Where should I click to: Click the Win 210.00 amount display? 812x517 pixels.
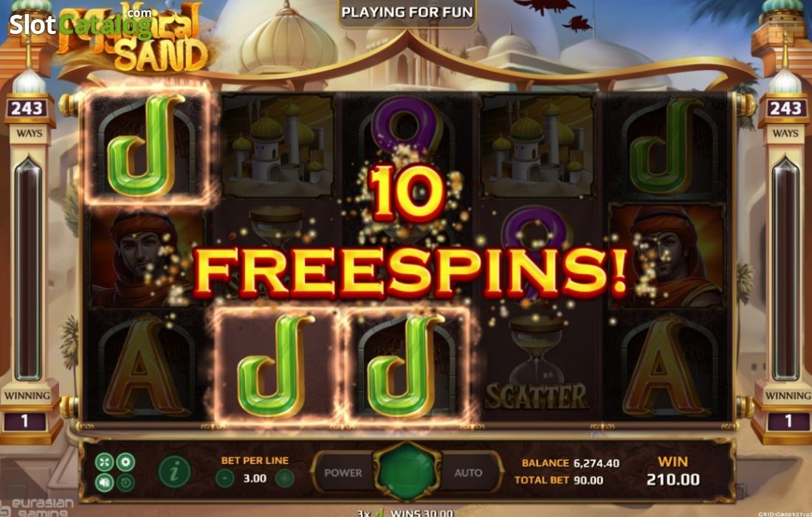pos(672,471)
